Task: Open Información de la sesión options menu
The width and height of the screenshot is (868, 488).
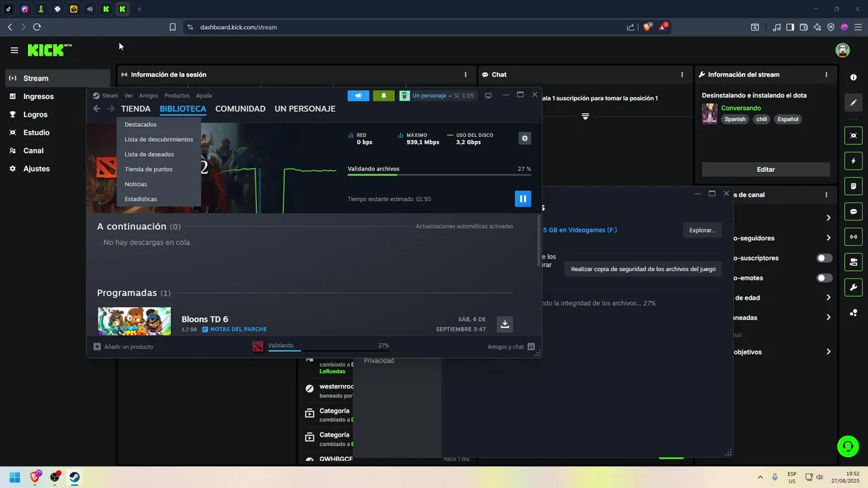Action: [x=465, y=75]
